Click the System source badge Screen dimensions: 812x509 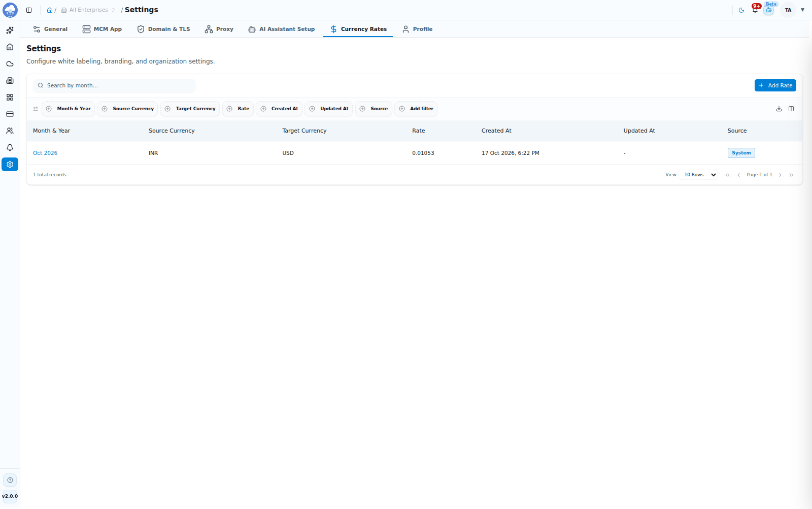tap(741, 153)
